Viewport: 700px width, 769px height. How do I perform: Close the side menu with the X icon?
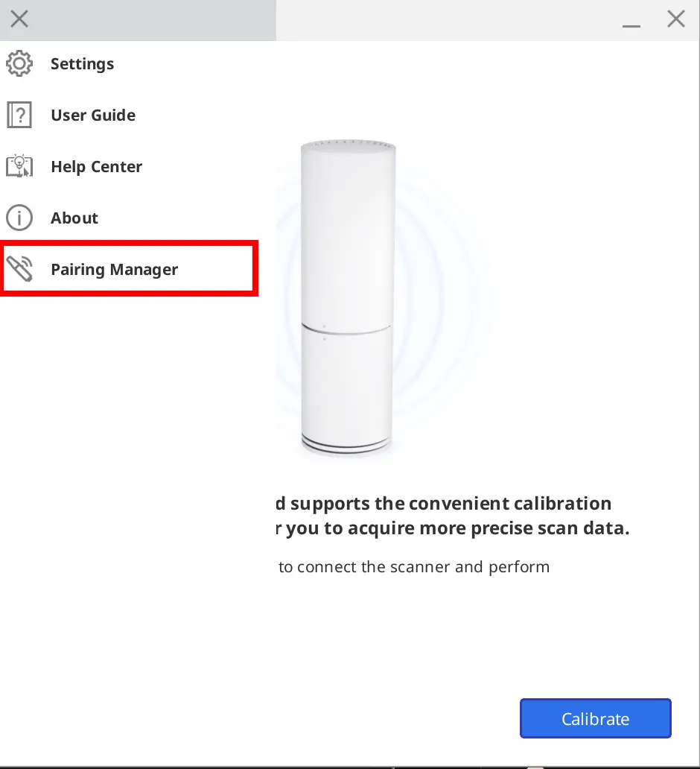click(x=19, y=19)
